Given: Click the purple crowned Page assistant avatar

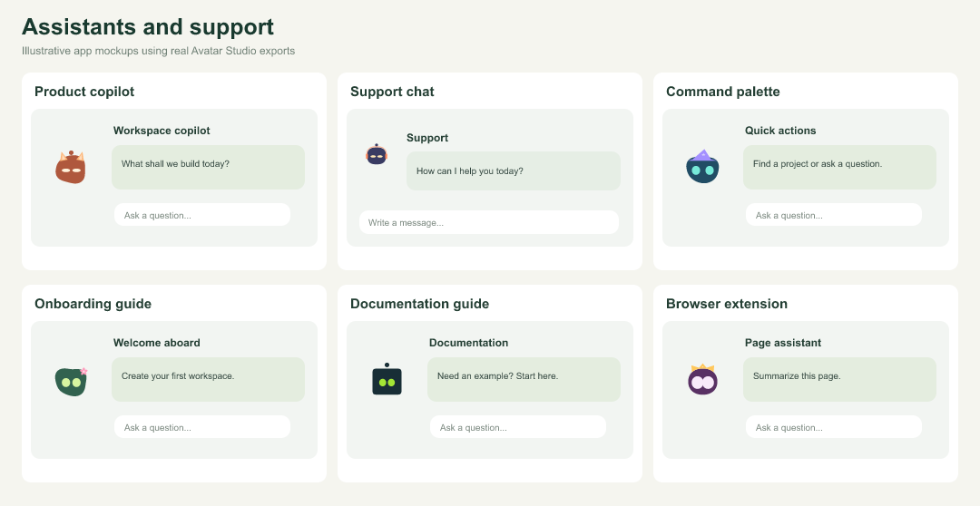Looking at the screenshot, I should coord(702,379).
